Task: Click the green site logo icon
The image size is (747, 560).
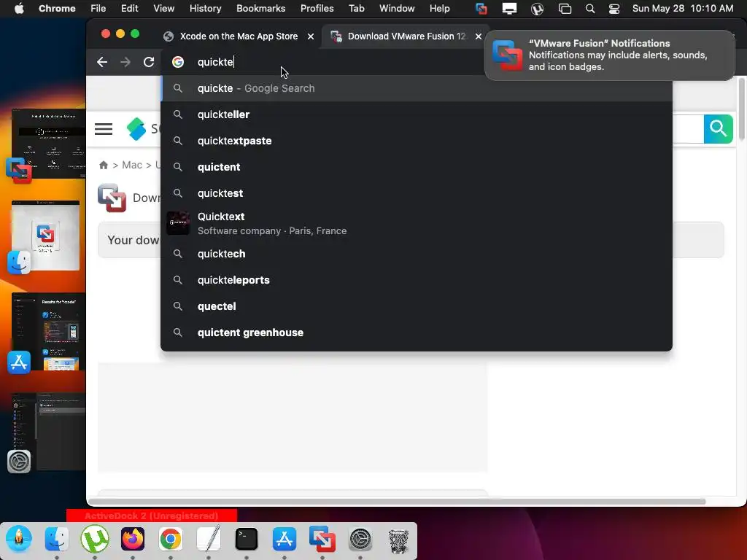Action: pos(136,129)
